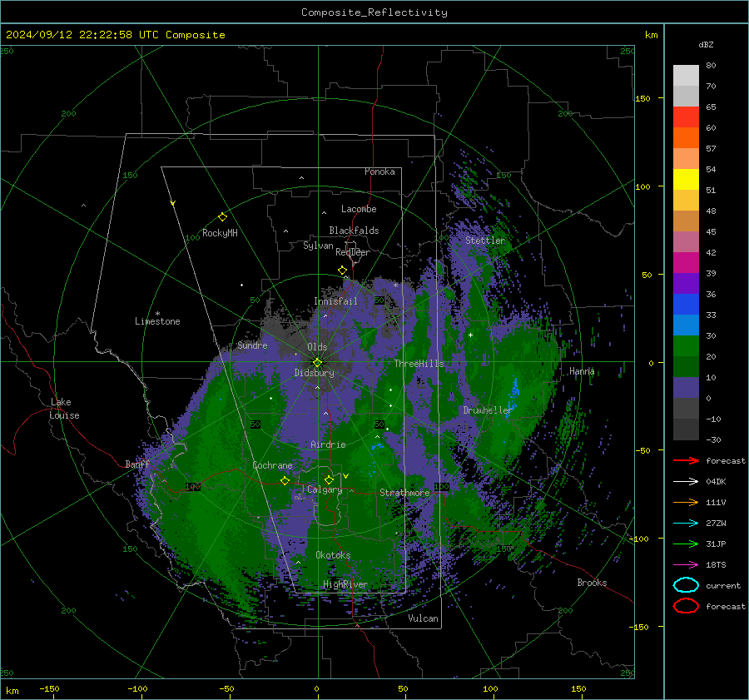Click the yellow V marker near Limestone region

pyautogui.click(x=173, y=203)
